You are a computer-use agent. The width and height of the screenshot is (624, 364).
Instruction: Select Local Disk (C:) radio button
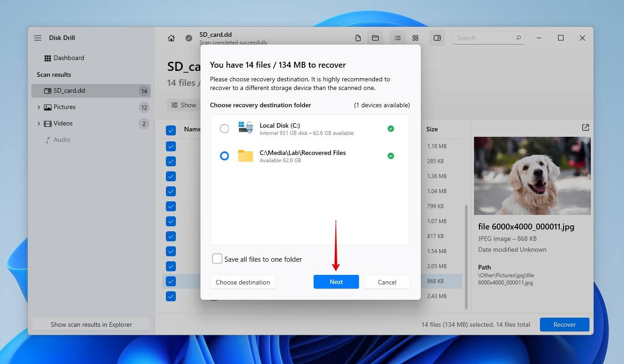pos(225,129)
